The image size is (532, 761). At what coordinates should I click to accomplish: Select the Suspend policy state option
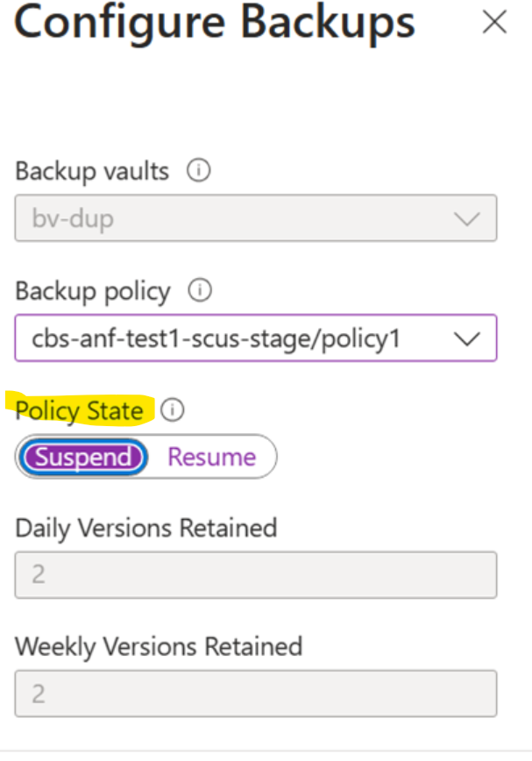(84, 457)
